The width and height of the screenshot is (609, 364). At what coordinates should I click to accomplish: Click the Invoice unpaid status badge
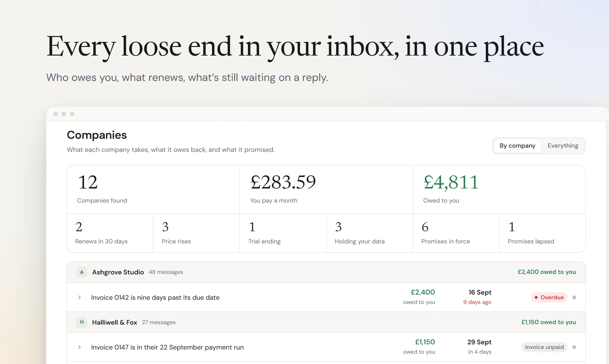tap(545, 347)
